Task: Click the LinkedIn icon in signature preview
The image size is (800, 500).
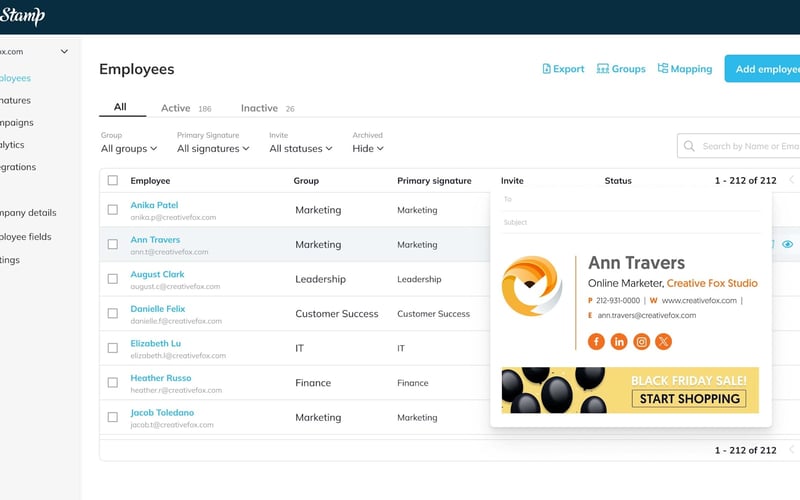Action: pyautogui.click(x=618, y=341)
